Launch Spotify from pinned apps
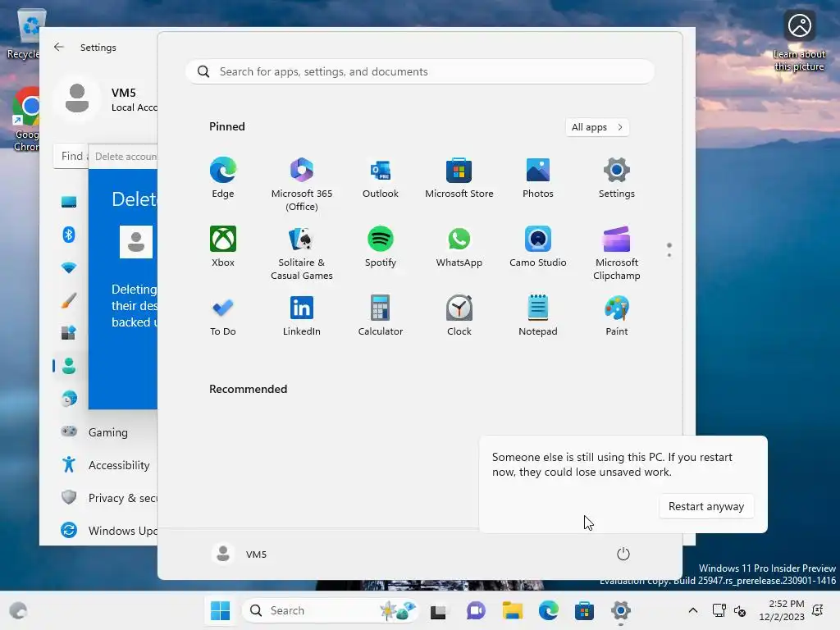 click(381, 246)
